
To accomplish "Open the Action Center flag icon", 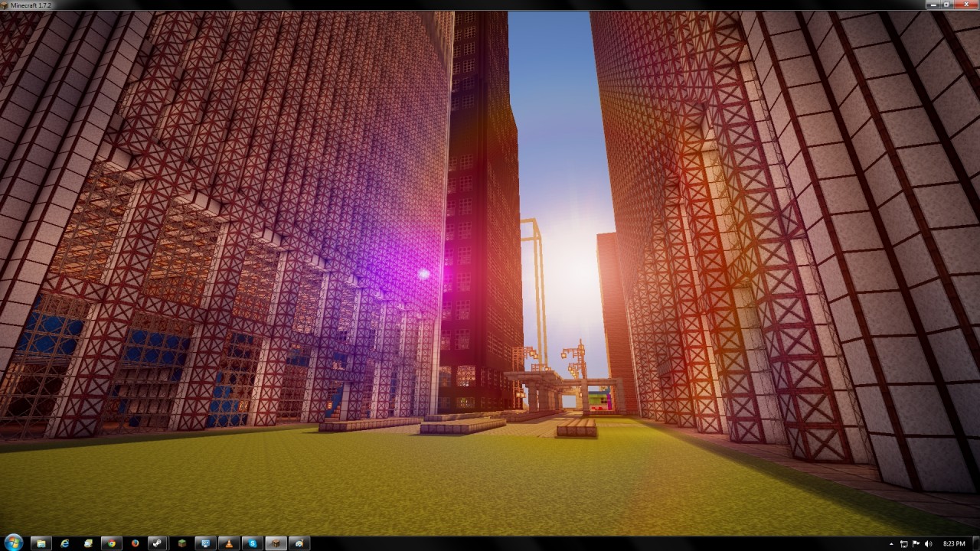I will click(916, 543).
